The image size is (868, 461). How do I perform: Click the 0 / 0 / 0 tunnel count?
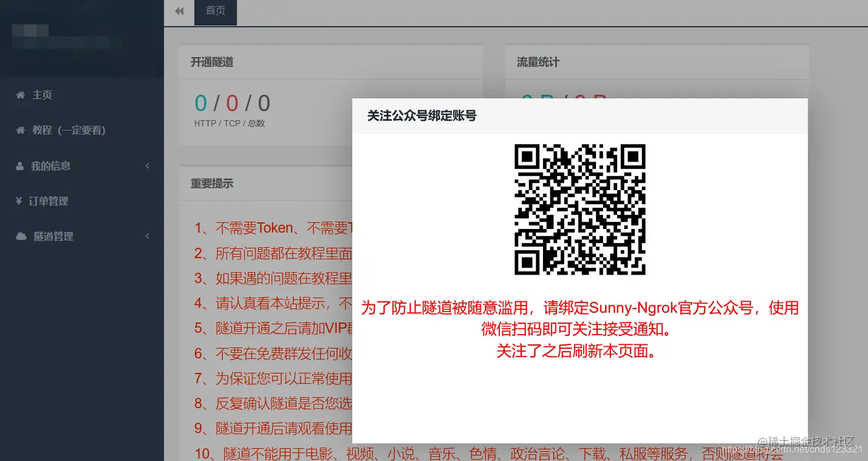pyautogui.click(x=232, y=103)
